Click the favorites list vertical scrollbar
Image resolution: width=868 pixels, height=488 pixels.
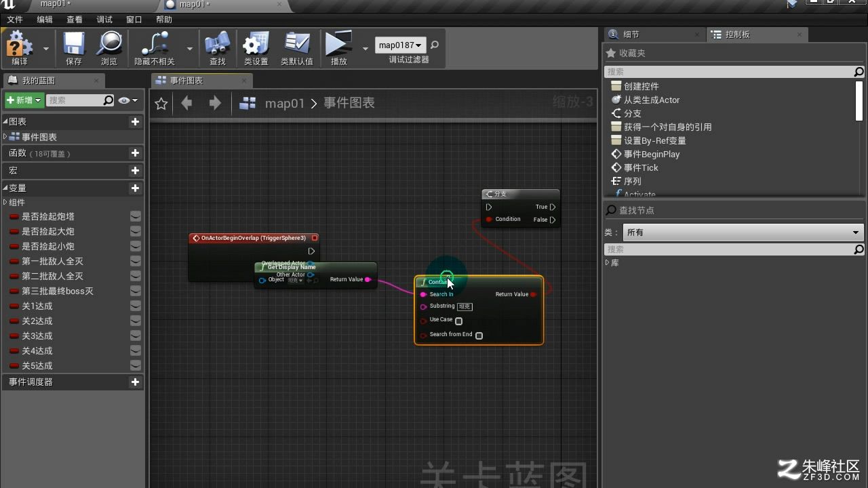[859, 100]
